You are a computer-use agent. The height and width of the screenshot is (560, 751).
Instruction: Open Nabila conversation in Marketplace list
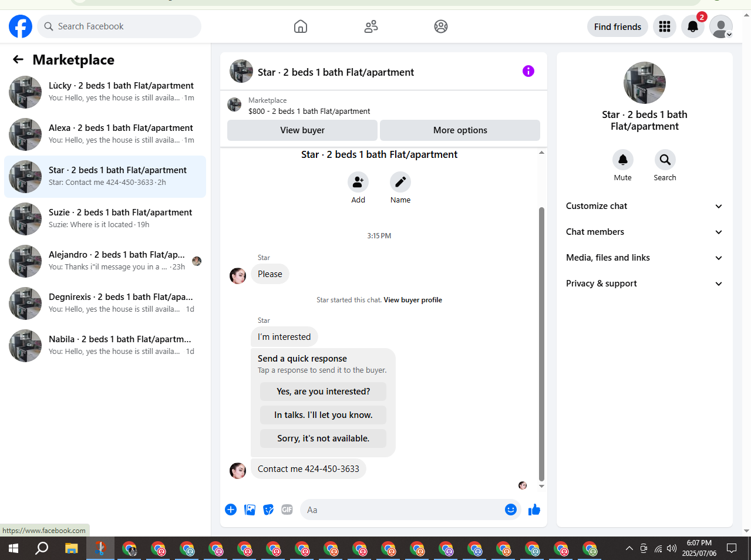tap(105, 346)
